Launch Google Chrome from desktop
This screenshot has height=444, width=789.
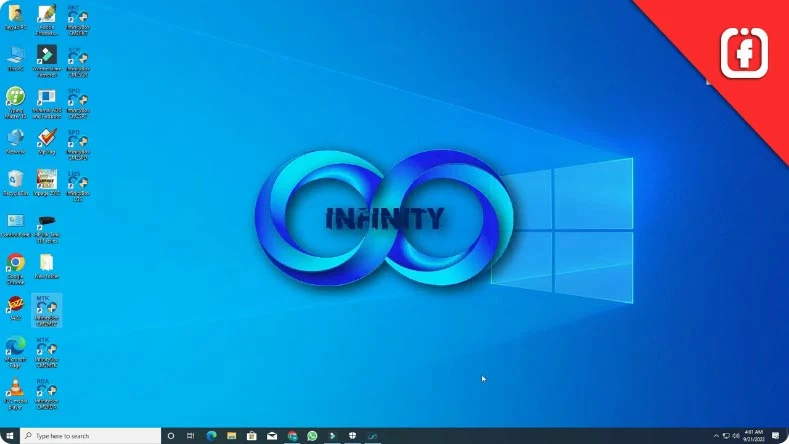point(16,269)
